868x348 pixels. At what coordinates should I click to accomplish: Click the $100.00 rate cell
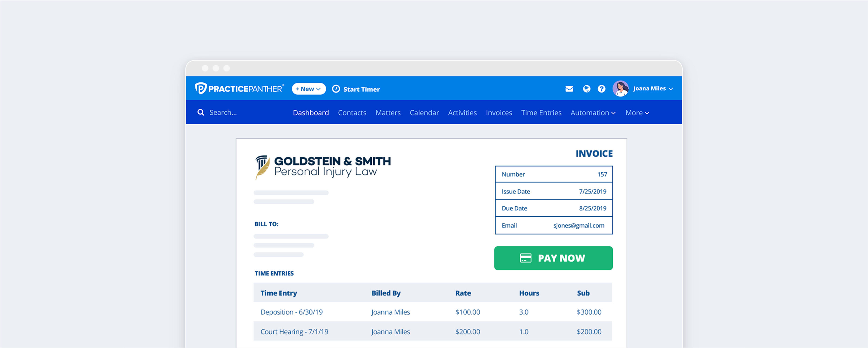[x=467, y=312]
